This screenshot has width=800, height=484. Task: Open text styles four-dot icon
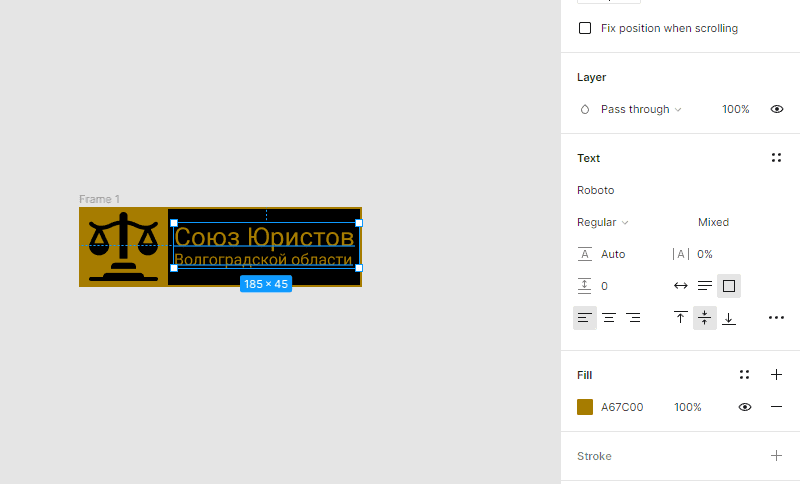pyautogui.click(x=776, y=158)
